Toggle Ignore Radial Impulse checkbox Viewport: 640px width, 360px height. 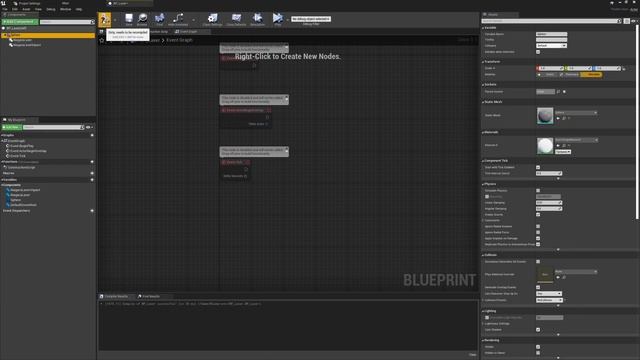pyautogui.click(x=538, y=226)
